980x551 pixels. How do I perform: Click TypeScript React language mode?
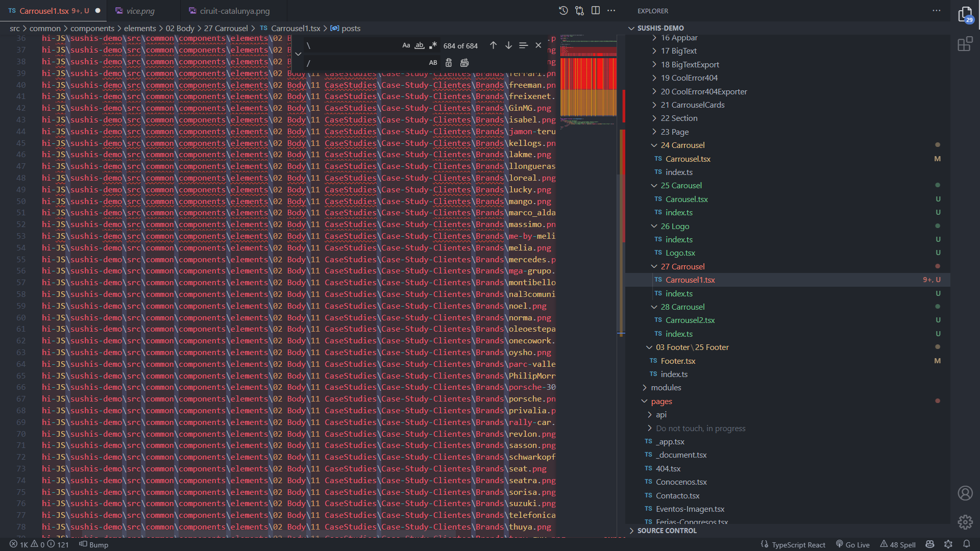click(798, 544)
